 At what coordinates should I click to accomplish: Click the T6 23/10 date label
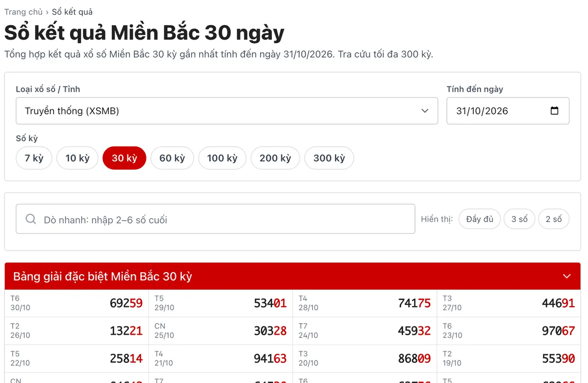coord(452,331)
